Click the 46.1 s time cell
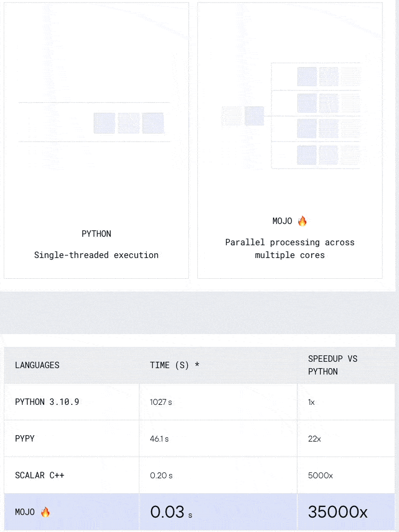Image resolution: width=399 pixels, height=532 pixels. point(160,439)
